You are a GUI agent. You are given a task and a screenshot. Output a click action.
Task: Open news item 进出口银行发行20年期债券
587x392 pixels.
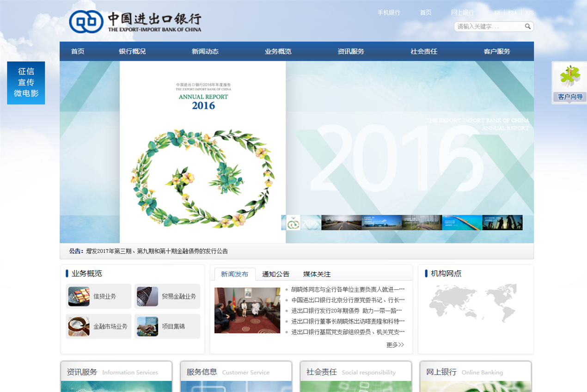[x=347, y=311]
